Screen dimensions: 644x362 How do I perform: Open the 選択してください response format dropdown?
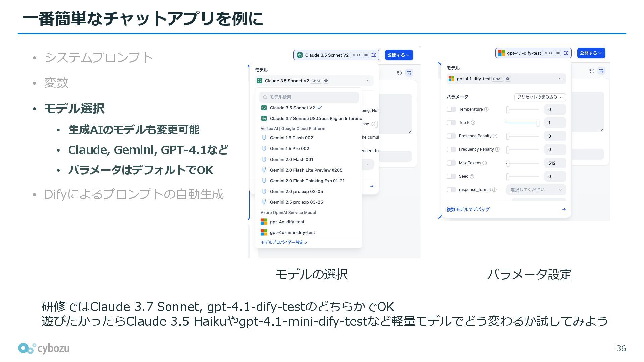pos(536,190)
